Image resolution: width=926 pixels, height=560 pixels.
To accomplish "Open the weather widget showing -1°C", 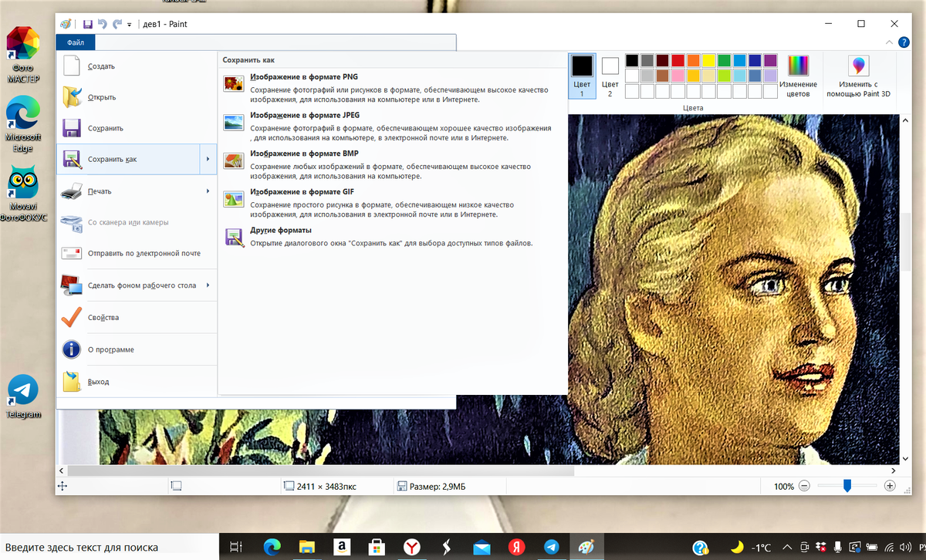I will [750, 546].
